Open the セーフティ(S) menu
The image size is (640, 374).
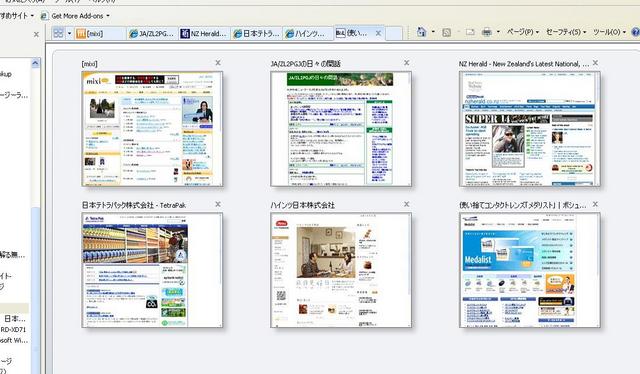point(566,32)
